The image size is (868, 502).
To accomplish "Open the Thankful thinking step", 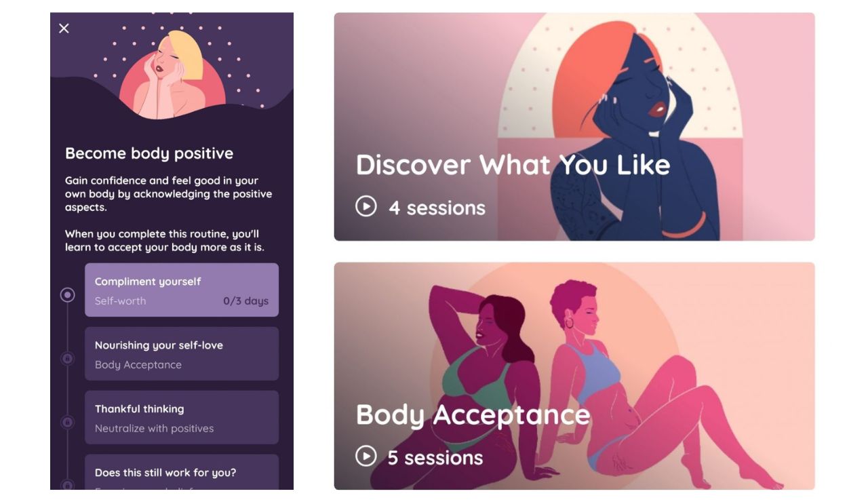I will click(182, 417).
